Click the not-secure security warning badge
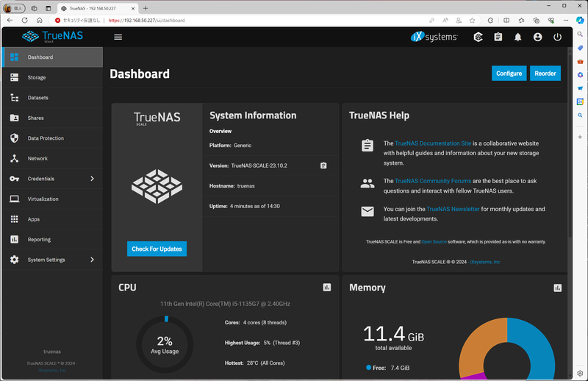The height and width of the screenshot is (381, 588). click(78, 21)
